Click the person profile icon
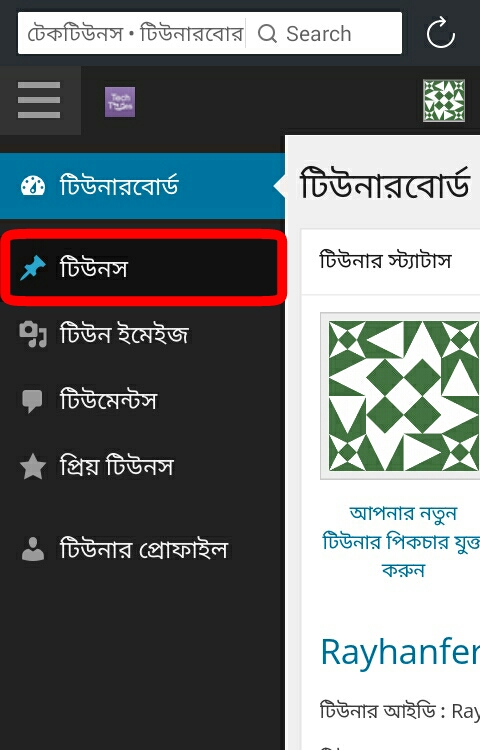This screenshot has height=750, width=480. (x=33, y=549)
